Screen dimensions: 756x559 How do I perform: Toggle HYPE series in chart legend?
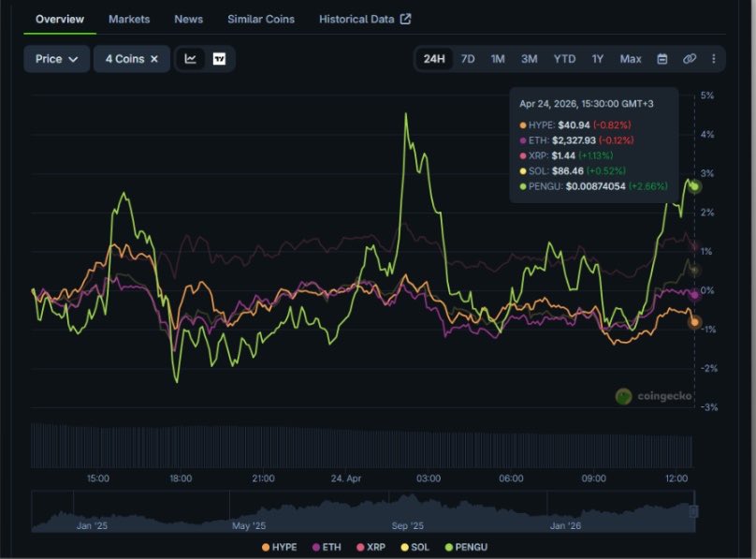pyautogui.click(x=279, y=547)
